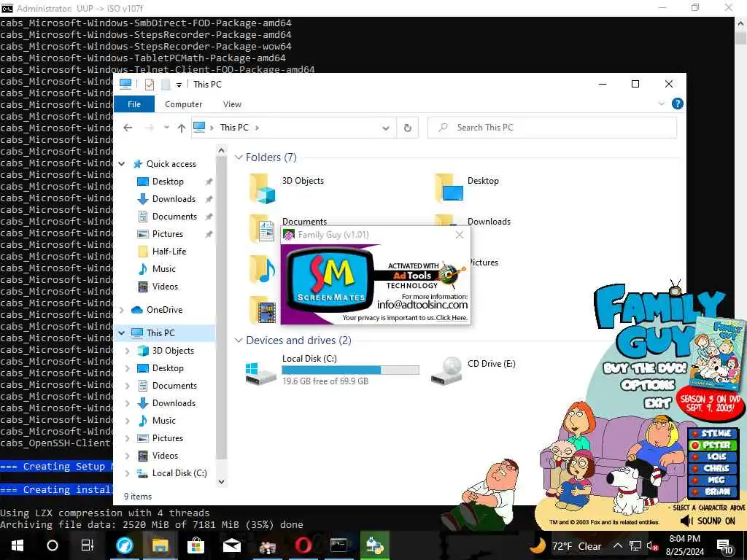This screenshot has height=560, width=747.
Task: Click the ScreenMates logo
Action: (x=331, y=279)
